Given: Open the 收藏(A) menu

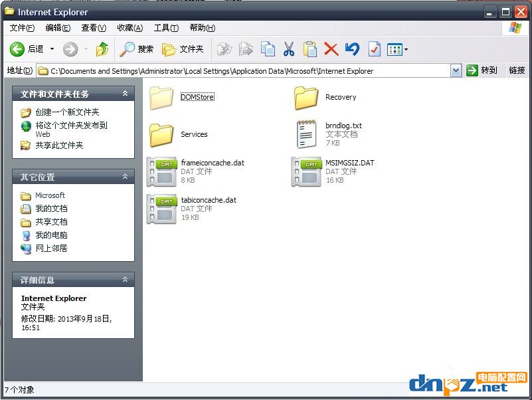Looking at the screenshot, I should click(x=130, y=28).
